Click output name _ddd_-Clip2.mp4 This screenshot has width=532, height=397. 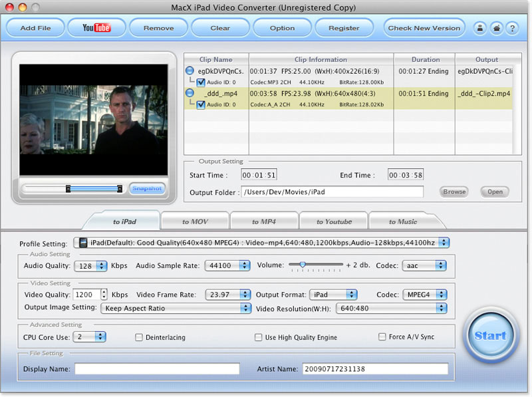484,94
